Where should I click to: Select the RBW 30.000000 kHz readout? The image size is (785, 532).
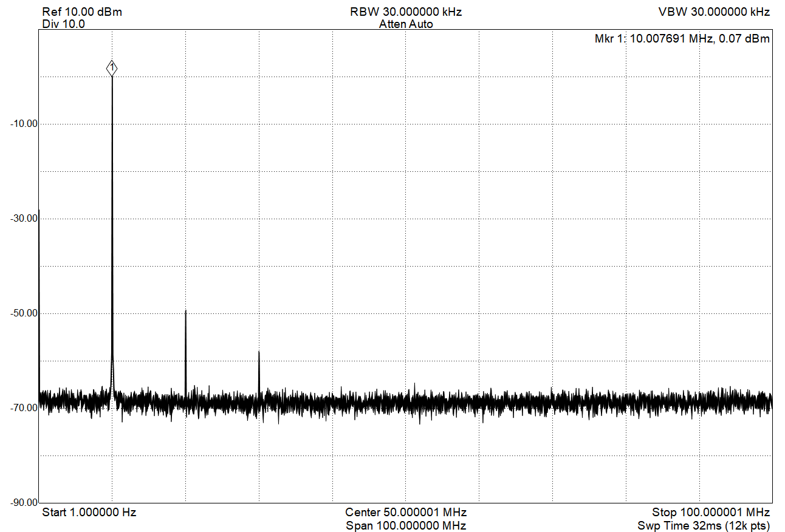406,12
